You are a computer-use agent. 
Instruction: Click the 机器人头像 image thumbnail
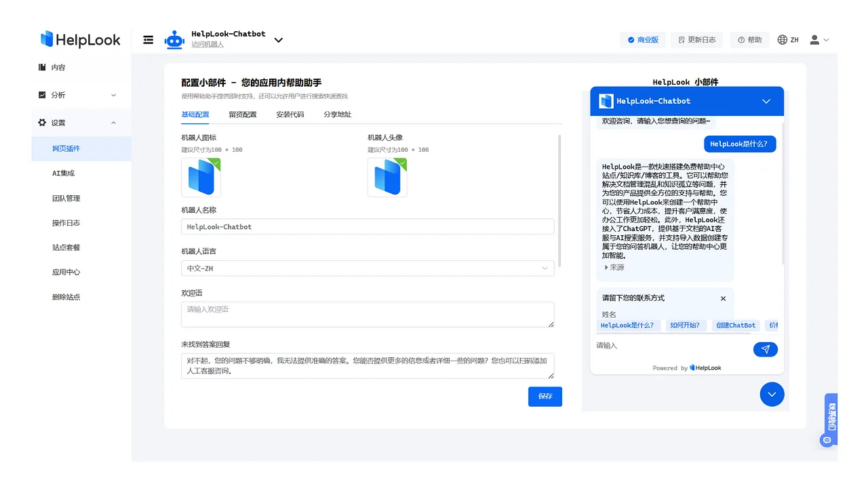click(387, 178)
